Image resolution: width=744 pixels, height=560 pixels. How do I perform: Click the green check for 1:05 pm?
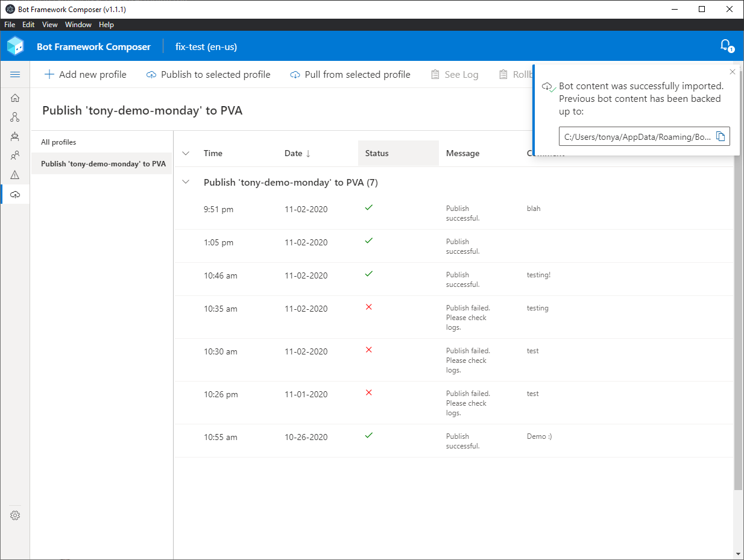pyautogui.click(x=369, y=241)
